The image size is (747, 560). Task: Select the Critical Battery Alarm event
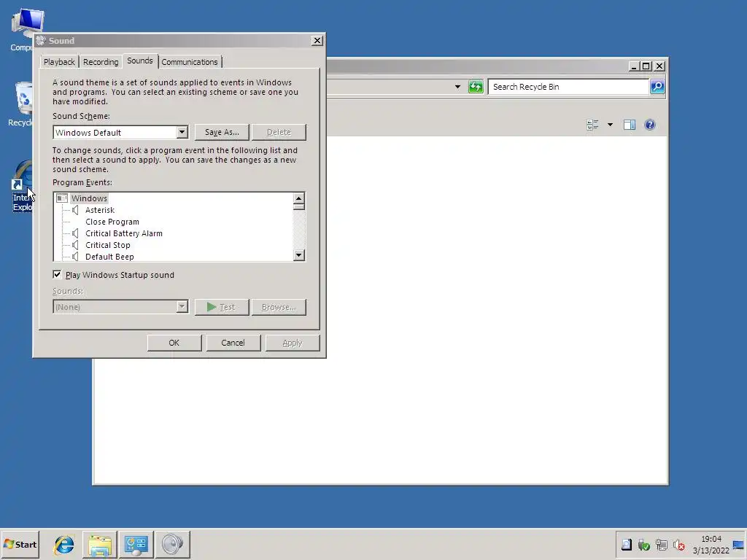click(124, 233)
